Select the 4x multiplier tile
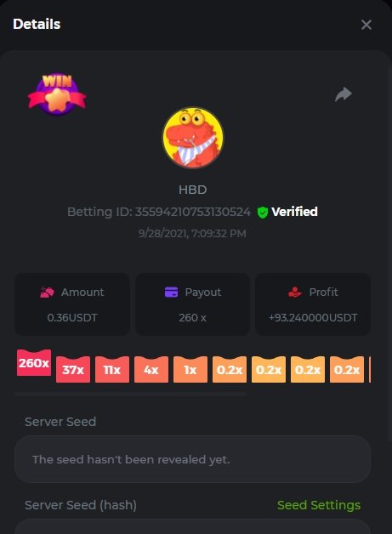 click(151, 370)
